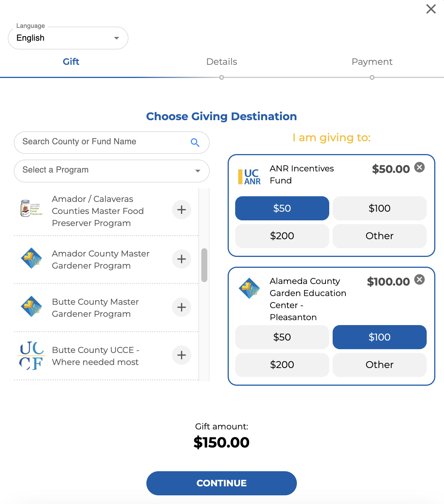Add Amador / Calaveras Master Food Preserver Program
The height and width of the screenshot is (504, 444).
pos(182,210)
